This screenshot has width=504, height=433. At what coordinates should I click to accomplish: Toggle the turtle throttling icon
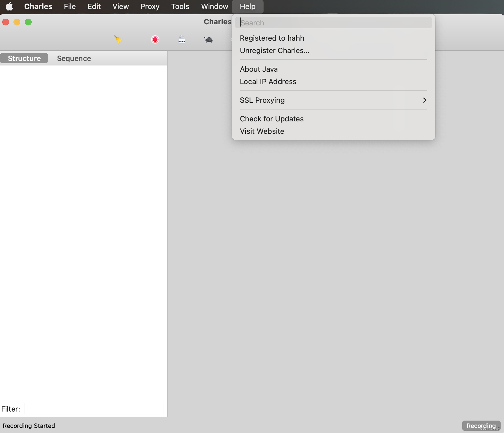[209, 40]
